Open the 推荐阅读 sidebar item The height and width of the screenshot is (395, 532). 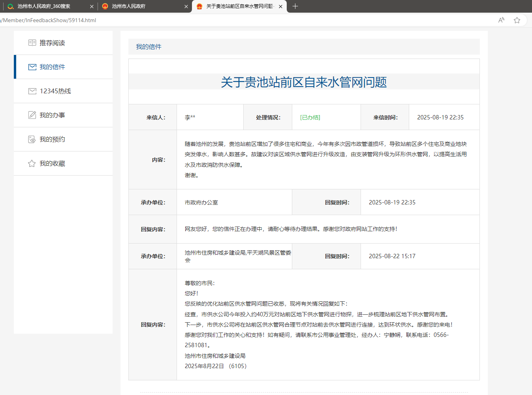[63, 43]
